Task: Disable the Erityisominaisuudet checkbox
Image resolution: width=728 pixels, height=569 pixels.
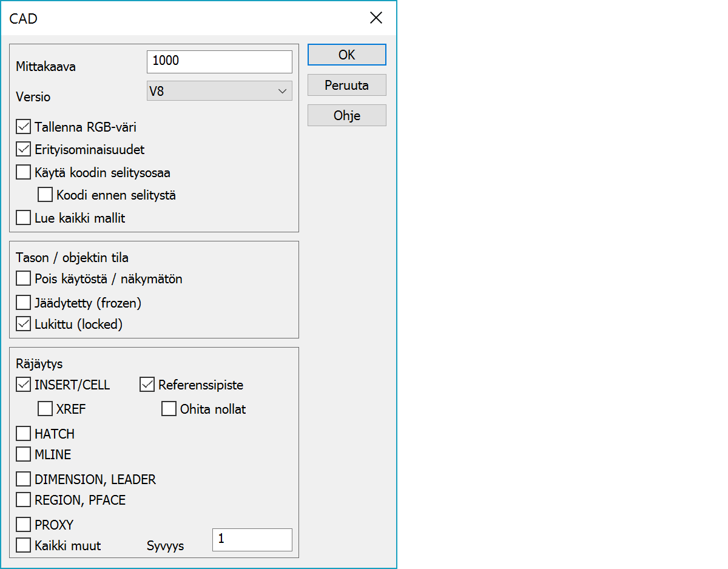Action: pos(24,149)
